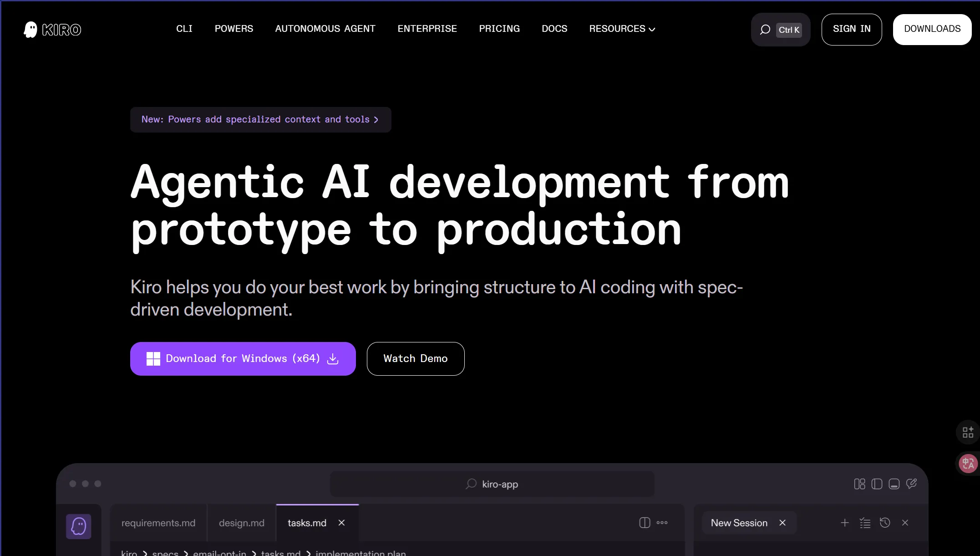Image resolution: width=980 pixels, height=556 pixels.
Task: Click the task list icon in session panel
Action: [x=865, y=523]
